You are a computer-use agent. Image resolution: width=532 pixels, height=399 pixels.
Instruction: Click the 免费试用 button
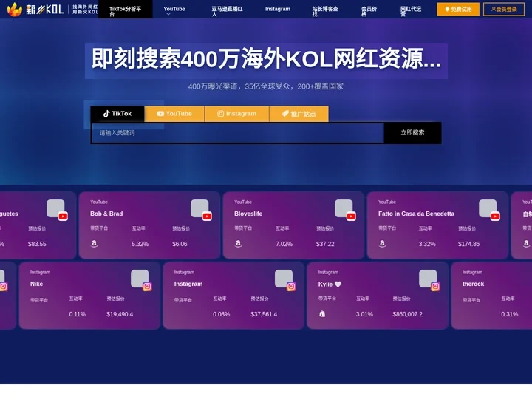(x=458, y=9)
